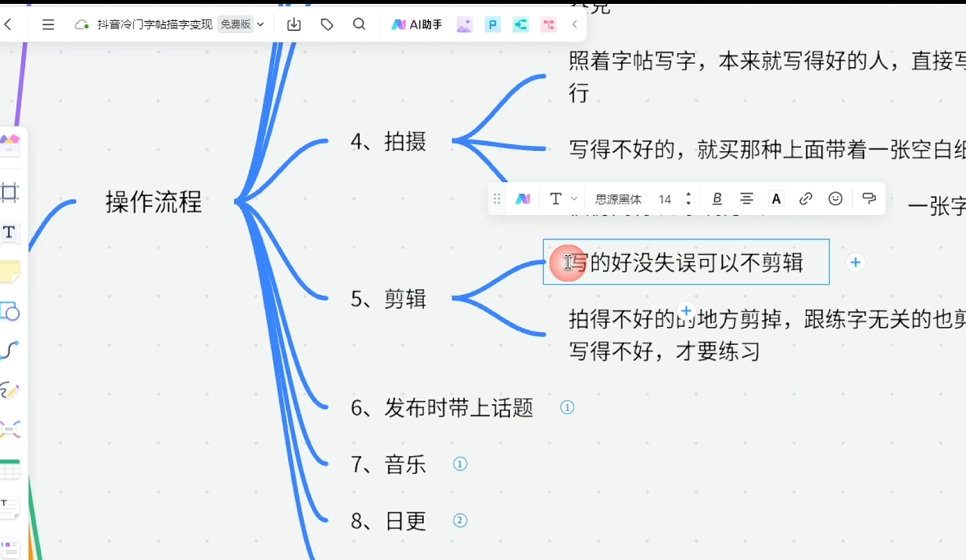This screenshot has width=966, height=560.
Task: Click the font size 14 field
Action: coord(665,199)
